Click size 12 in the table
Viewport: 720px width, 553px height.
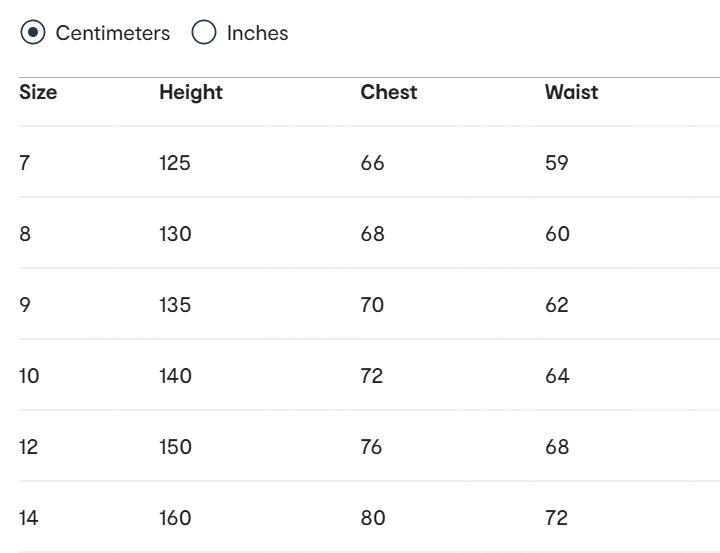pyautogui.click(x=29, y=447)
